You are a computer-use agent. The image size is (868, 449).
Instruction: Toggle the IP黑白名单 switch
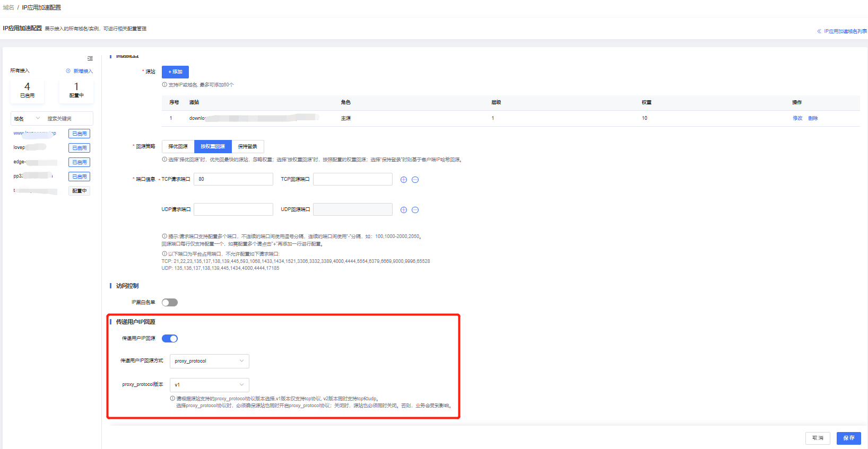[170, 303]
